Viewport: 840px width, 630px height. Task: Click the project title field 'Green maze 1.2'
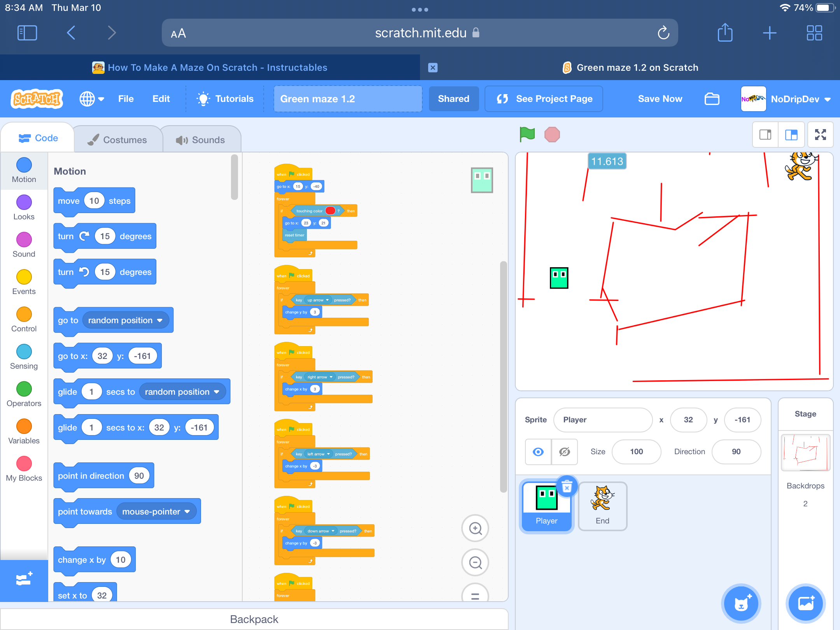pyautogui.click(x=347, y=99)
